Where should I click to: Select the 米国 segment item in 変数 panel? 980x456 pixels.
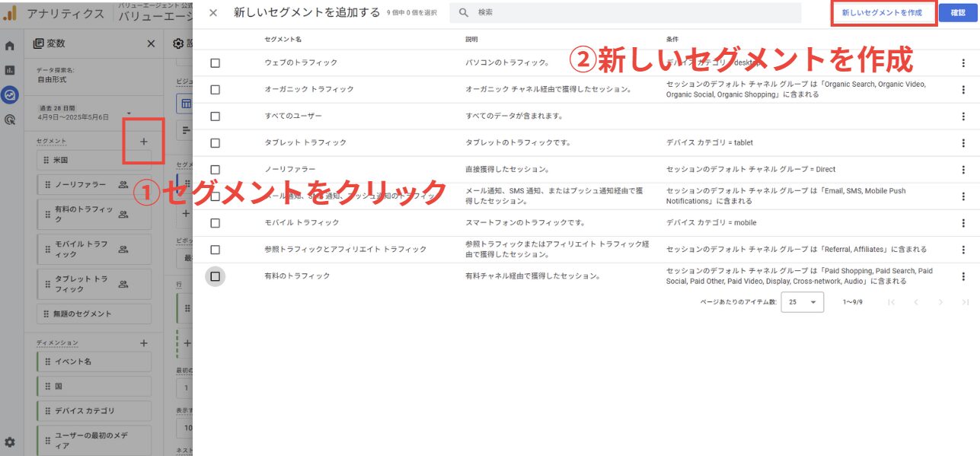coord(94,161)
